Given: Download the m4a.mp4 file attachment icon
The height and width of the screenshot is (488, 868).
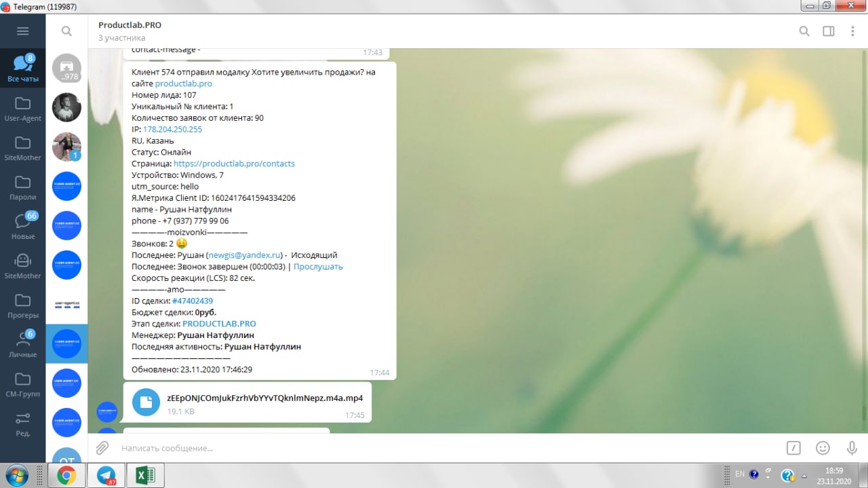Looking at the screenshot, I should pos(145,402).
